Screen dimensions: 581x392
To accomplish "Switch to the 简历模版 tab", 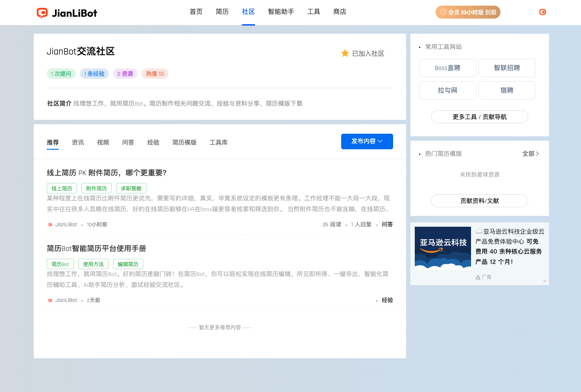I will 184,142.
